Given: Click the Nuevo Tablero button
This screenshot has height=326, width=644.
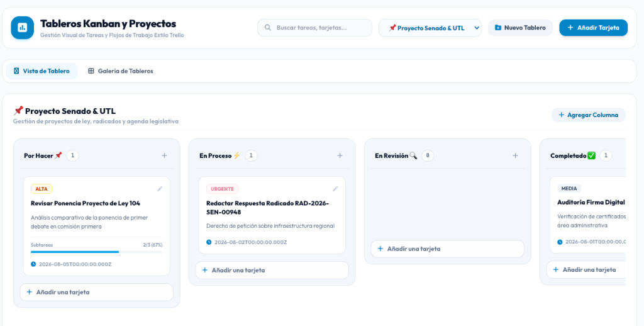Looking at the screenshot, I should (x=520, y=28).
